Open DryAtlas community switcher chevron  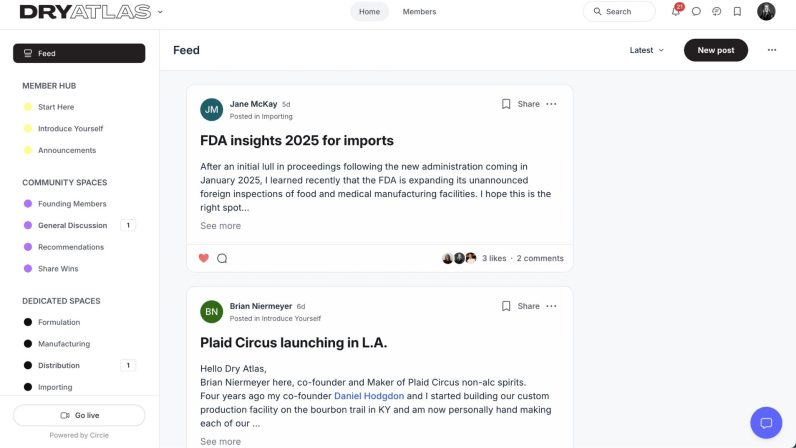click(x=160, y=12)
